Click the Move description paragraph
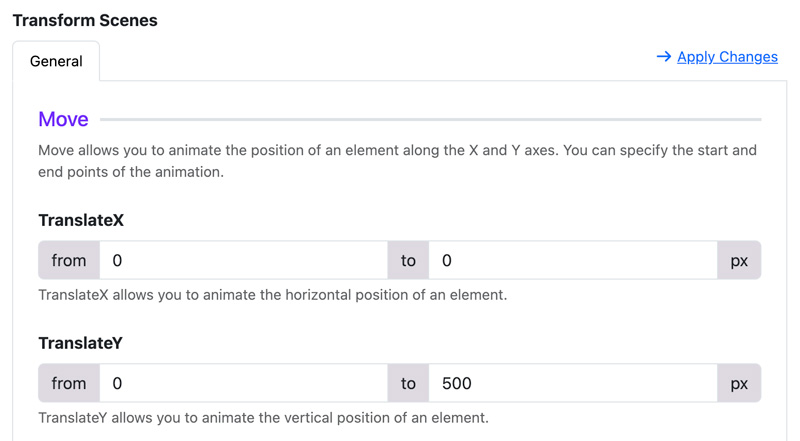 click(x=397, y=161)
